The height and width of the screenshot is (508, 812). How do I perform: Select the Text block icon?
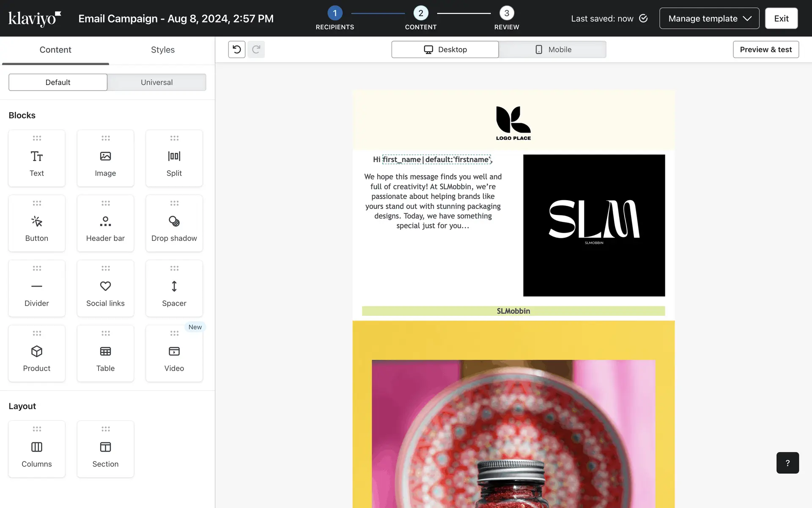tap(37, 157)
